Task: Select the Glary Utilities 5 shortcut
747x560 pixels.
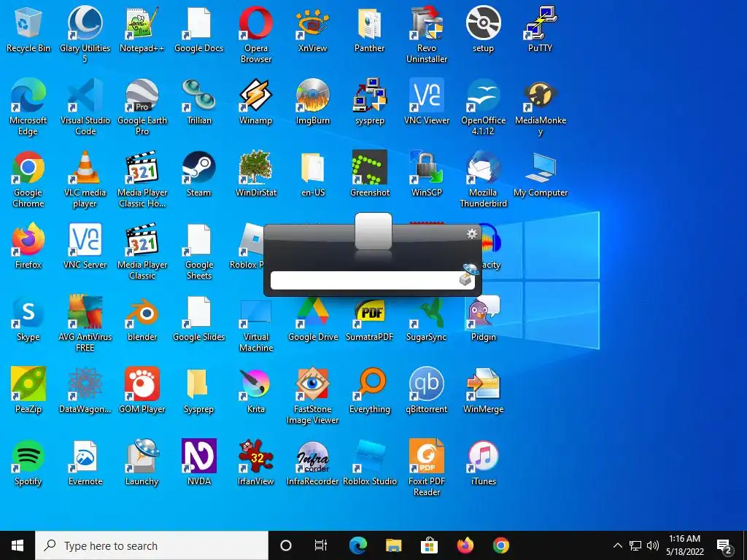Action: pos(85,34)
